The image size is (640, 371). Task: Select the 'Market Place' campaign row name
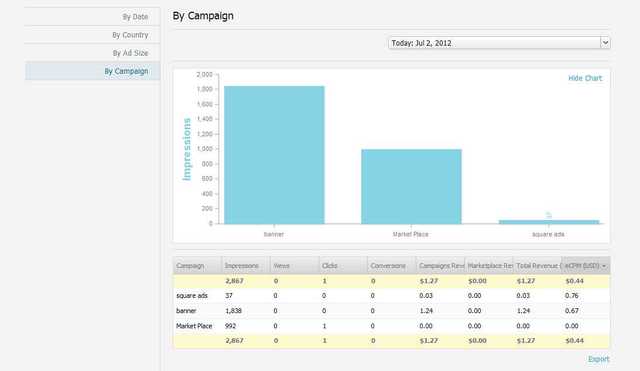[194, 326]
